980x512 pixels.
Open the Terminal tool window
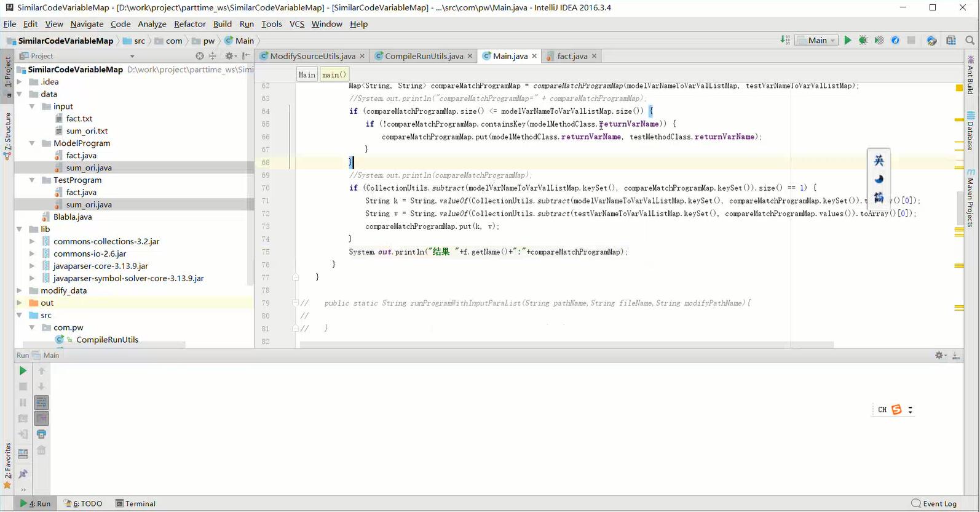click(x=136, y=503)
